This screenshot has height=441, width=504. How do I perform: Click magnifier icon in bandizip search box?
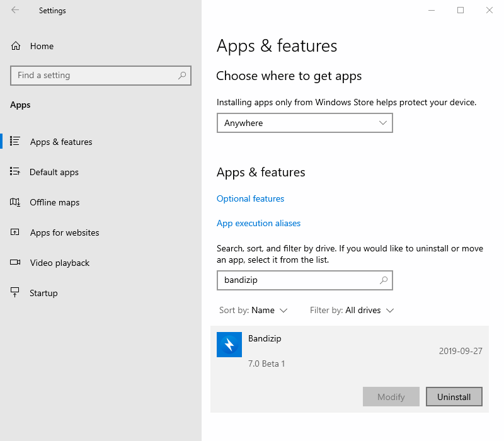click(383, 280)
